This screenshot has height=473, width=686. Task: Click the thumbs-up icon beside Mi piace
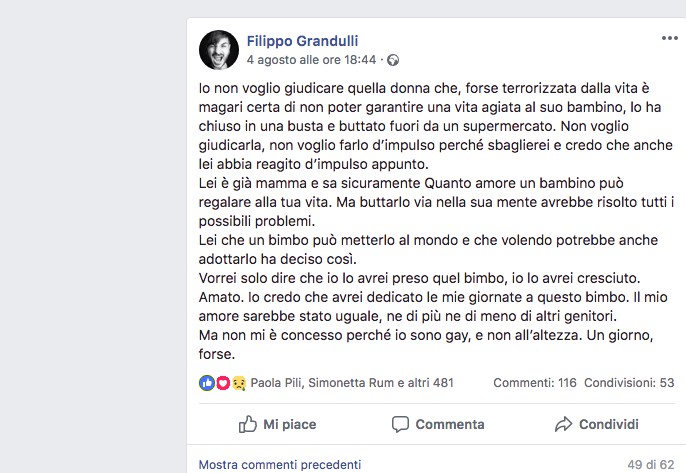click(x=248, y=425)
